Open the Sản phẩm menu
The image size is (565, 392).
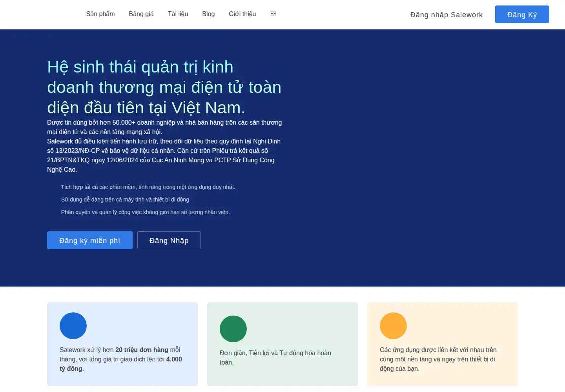[x=100, y=14]
